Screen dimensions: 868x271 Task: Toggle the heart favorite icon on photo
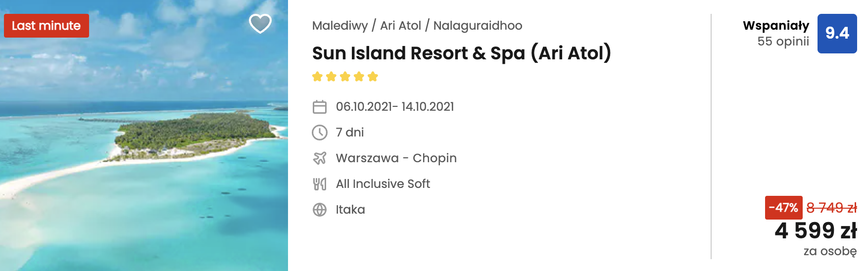(260, 23)
